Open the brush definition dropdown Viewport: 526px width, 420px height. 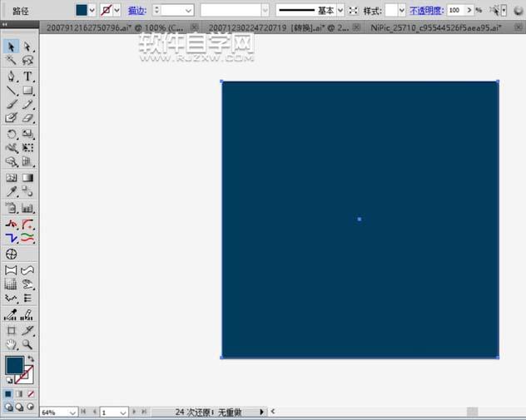[265, 10]
